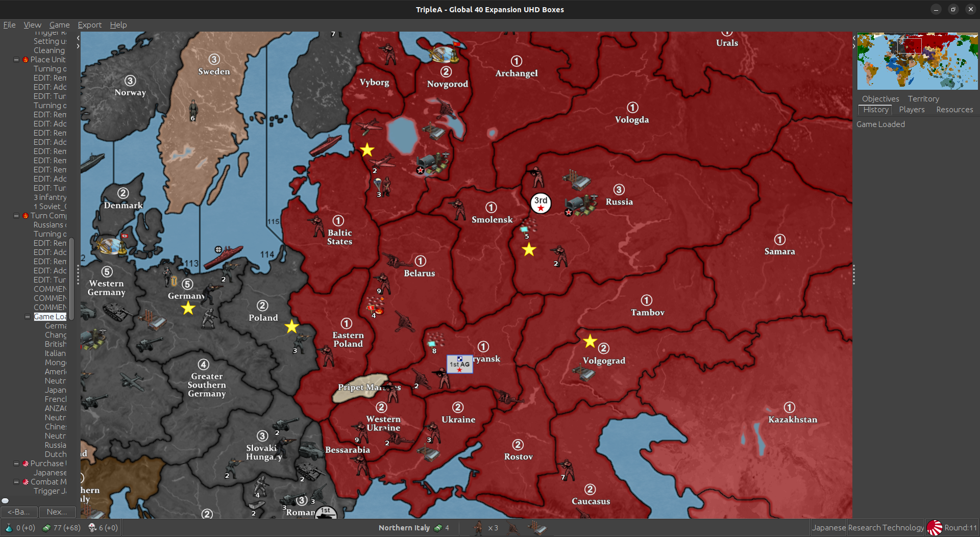Select the History tab
This screenshot has height=537, width=980.
point(876,109)
